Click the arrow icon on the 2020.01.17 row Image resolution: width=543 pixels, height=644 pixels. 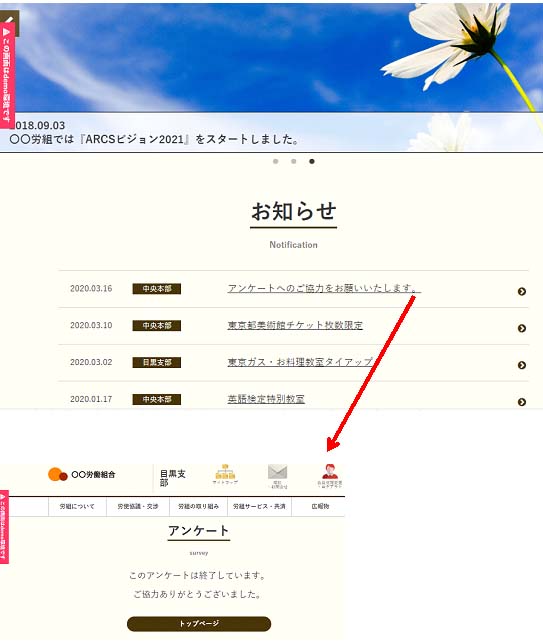tap(522, 402)
